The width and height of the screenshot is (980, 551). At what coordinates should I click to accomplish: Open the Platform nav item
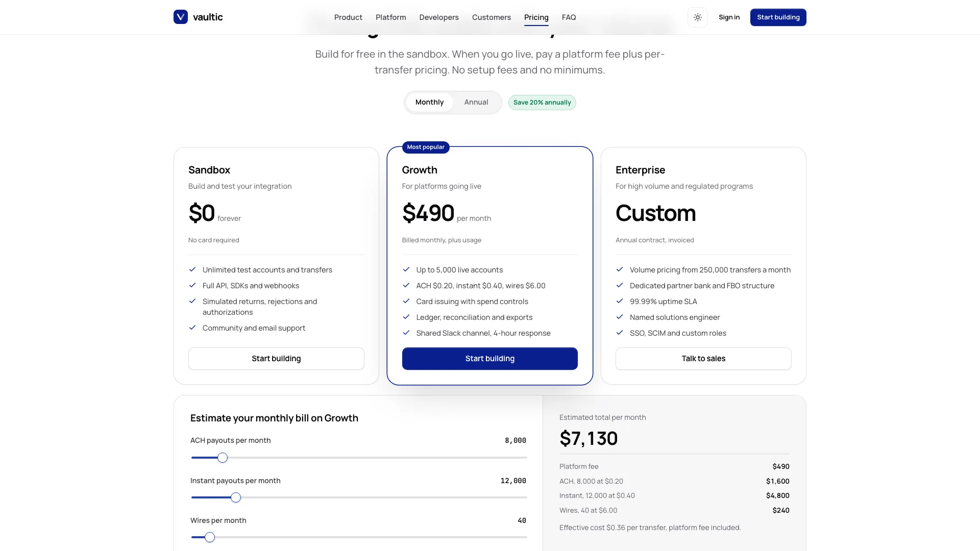click(x=391, y=17)
